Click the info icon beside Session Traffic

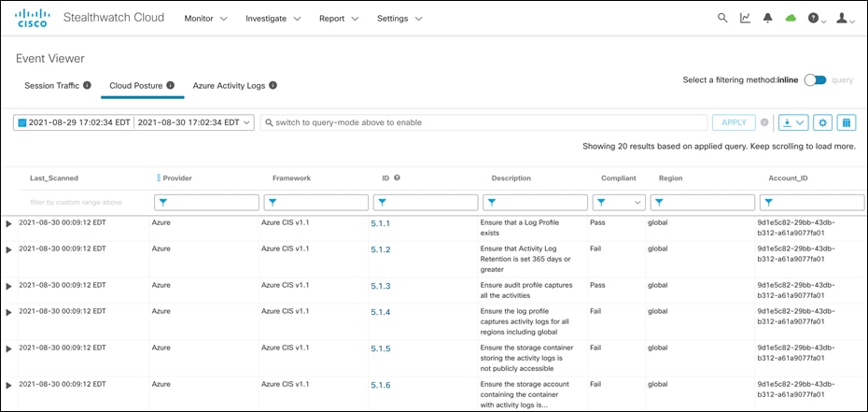coord(87,85)
